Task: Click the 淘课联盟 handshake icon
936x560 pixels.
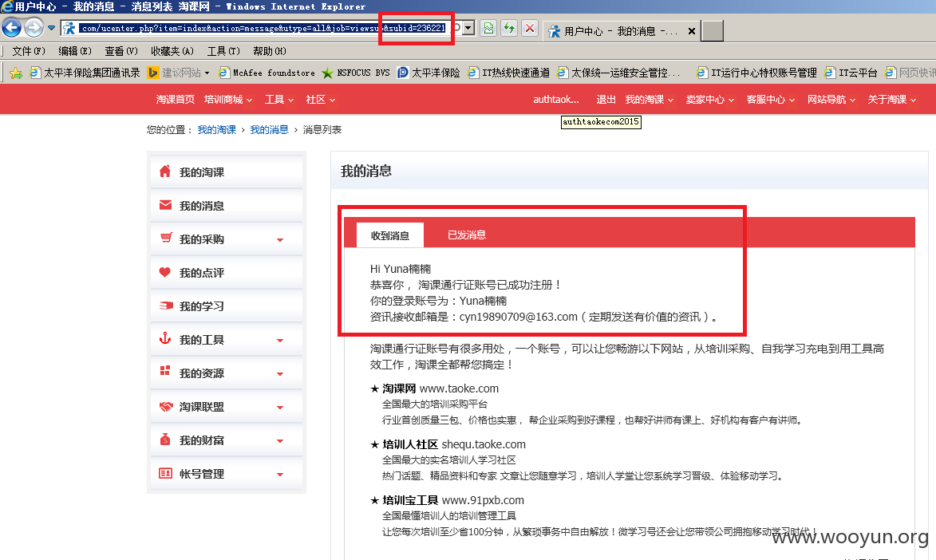Action: tap(166, 406)
